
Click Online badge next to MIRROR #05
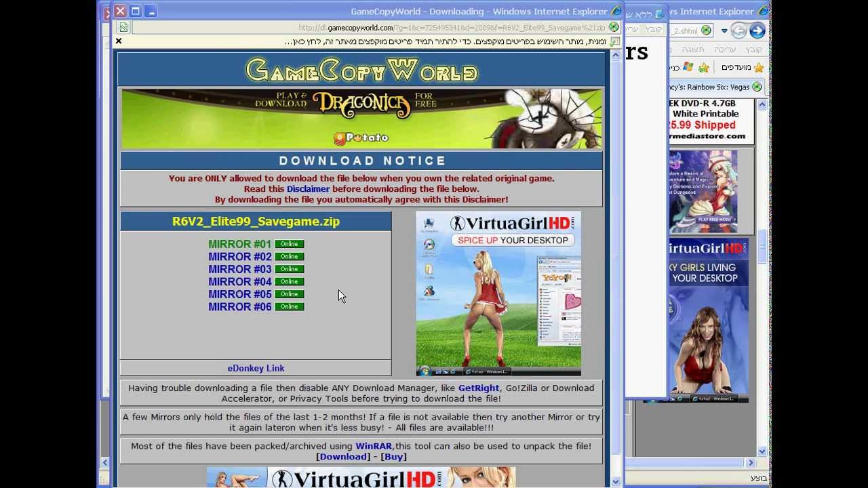click(289, 294)
